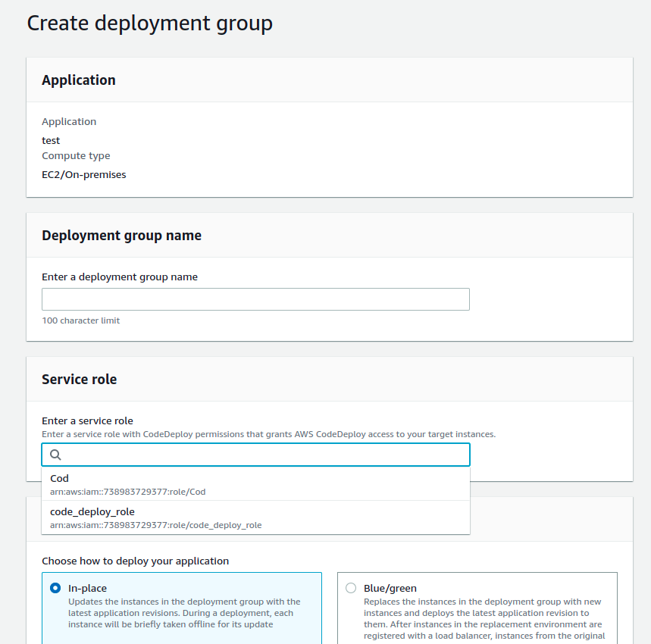The width and height of the screenshot is (651, 644).
Task: Click the "Enter a service role" label
Action: point(87,420)
